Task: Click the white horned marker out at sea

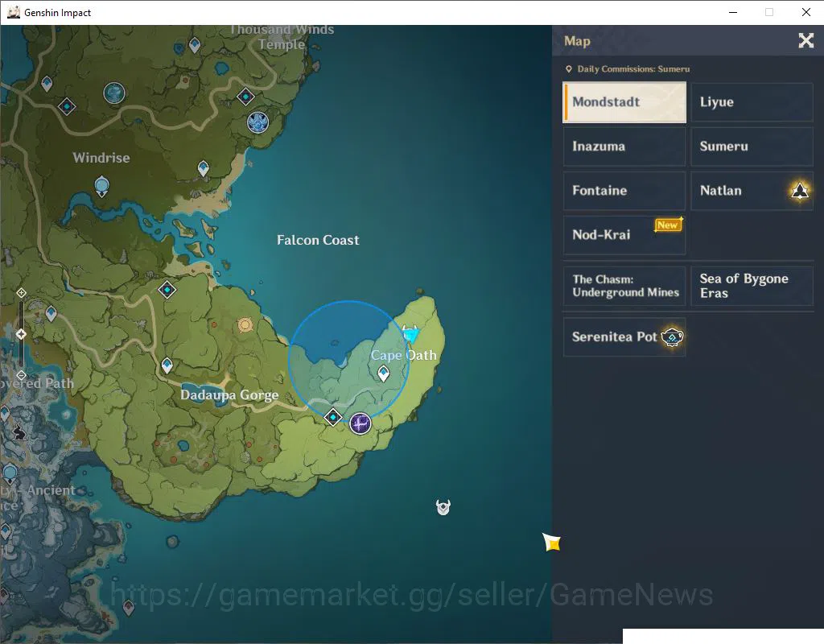Action: coord(443,507)
